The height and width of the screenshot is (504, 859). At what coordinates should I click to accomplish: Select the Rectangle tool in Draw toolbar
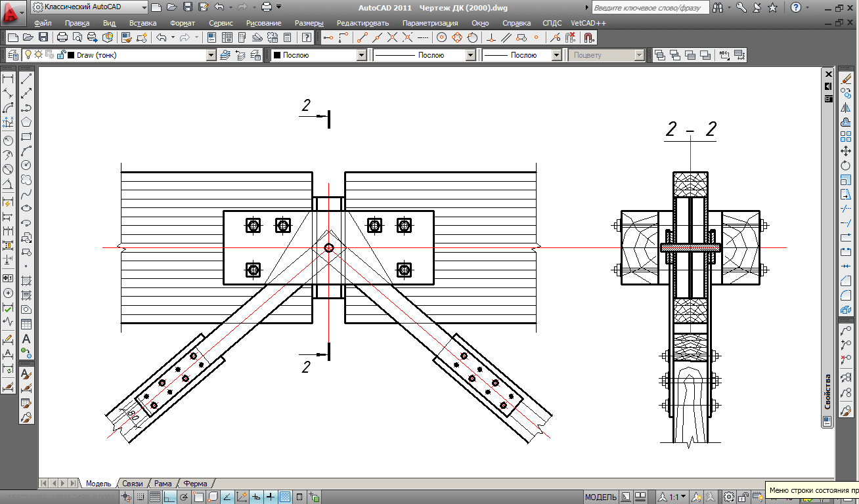[26, 136]
